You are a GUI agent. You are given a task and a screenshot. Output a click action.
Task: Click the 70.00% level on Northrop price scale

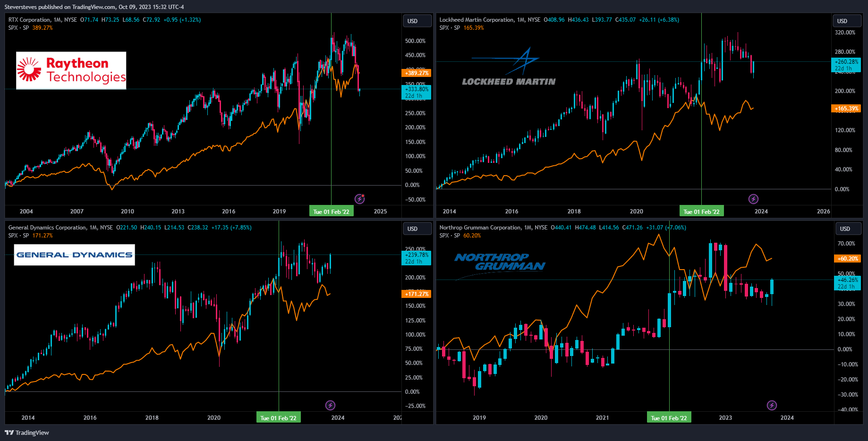coord(846,244)
